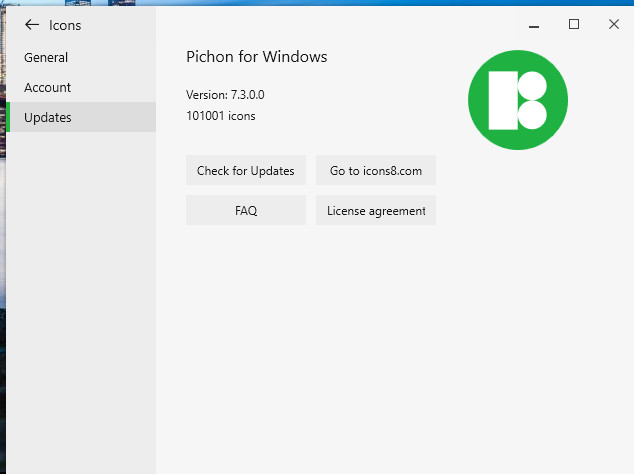View the License agreement
This screenshot has width=634, height=474.
(x=376, y=211)
